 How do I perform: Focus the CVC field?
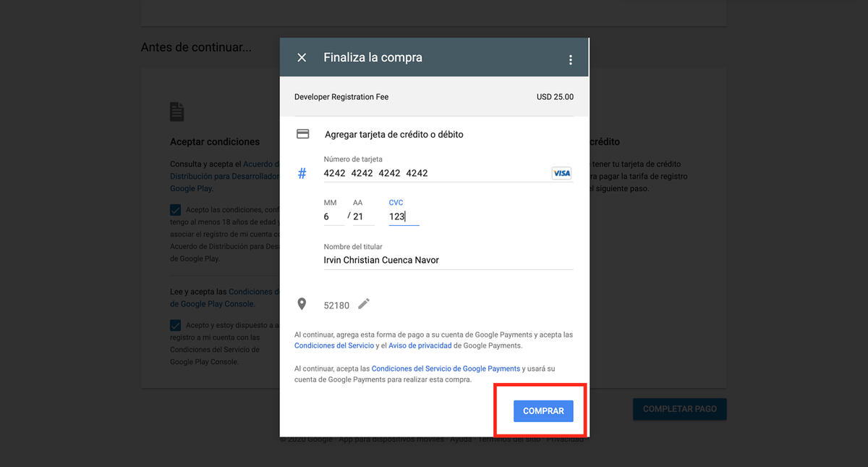point(404,216)
